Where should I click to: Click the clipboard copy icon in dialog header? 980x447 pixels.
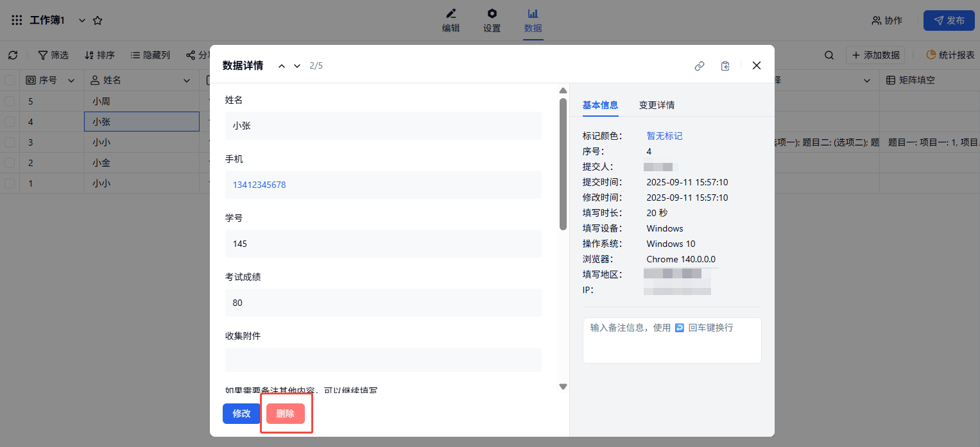[x=725, y=65]
